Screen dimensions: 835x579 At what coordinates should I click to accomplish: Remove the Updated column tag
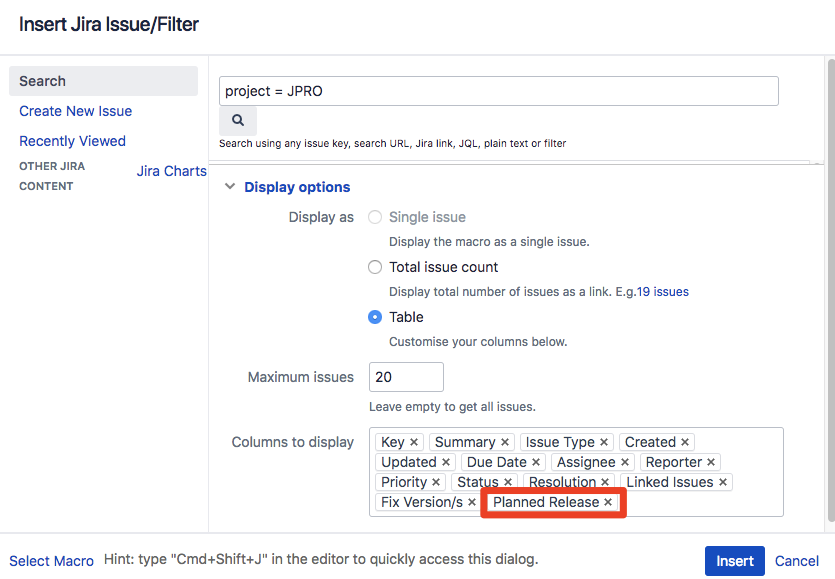[446, 462]
